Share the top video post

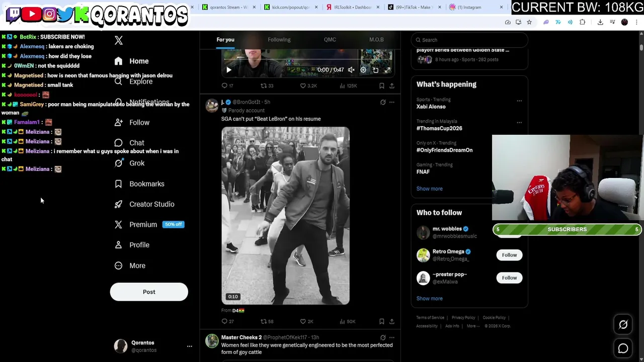tap(392, 86)
